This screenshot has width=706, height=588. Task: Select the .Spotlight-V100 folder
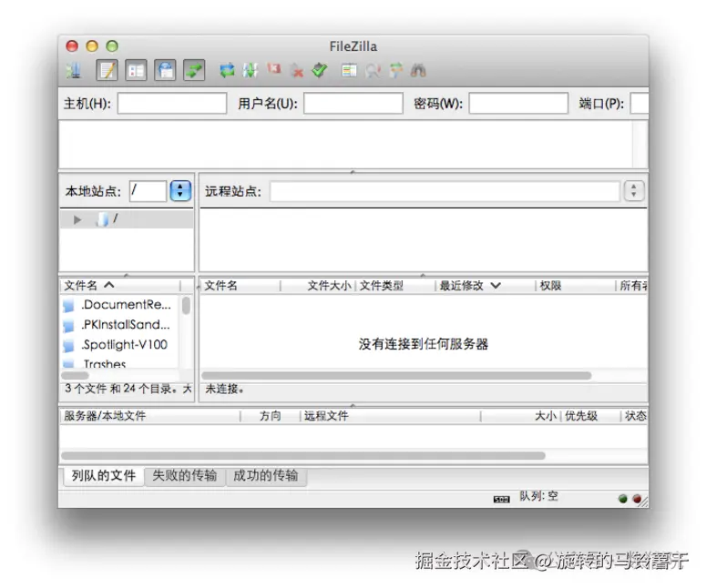coord(120,345)
